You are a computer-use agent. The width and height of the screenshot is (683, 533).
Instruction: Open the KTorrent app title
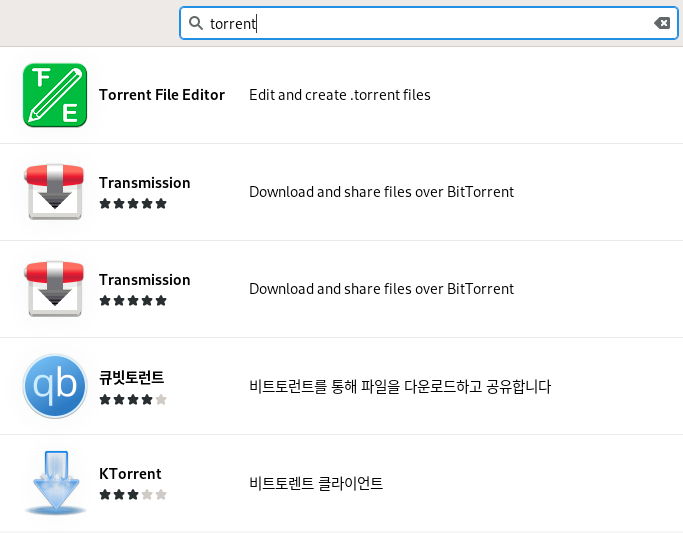(x=130, y=474)
